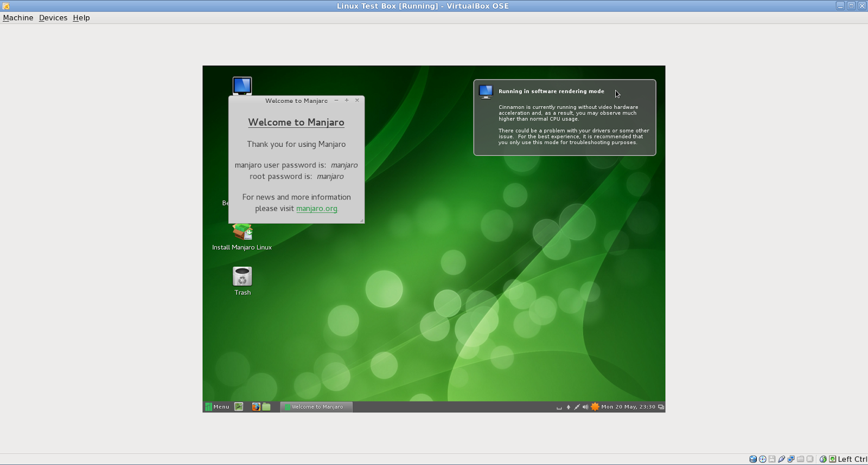
Task: Click the sound volume tray icon
Action: [x=585, y=407]
